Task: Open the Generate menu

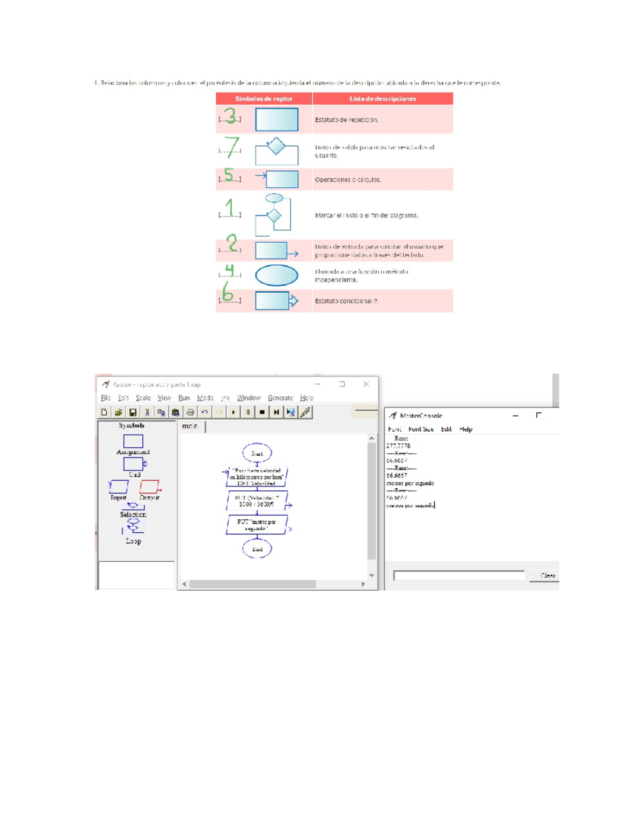Action: click(280, 398)
